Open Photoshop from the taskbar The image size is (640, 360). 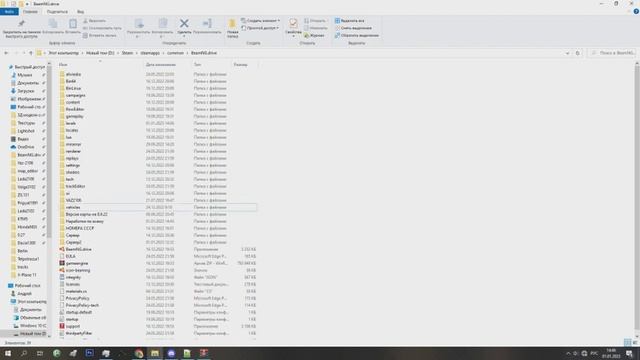(89, 353)
